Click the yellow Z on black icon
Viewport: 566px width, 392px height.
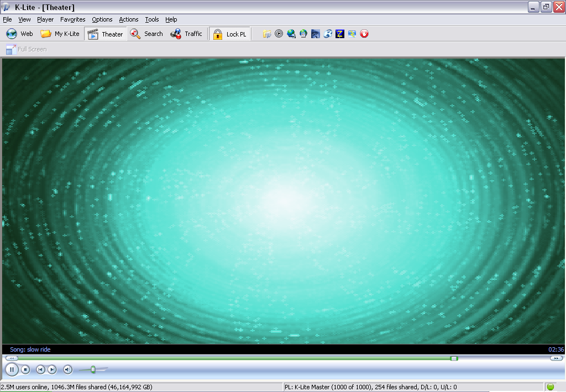pyautogui.click(x=340, y=34)
